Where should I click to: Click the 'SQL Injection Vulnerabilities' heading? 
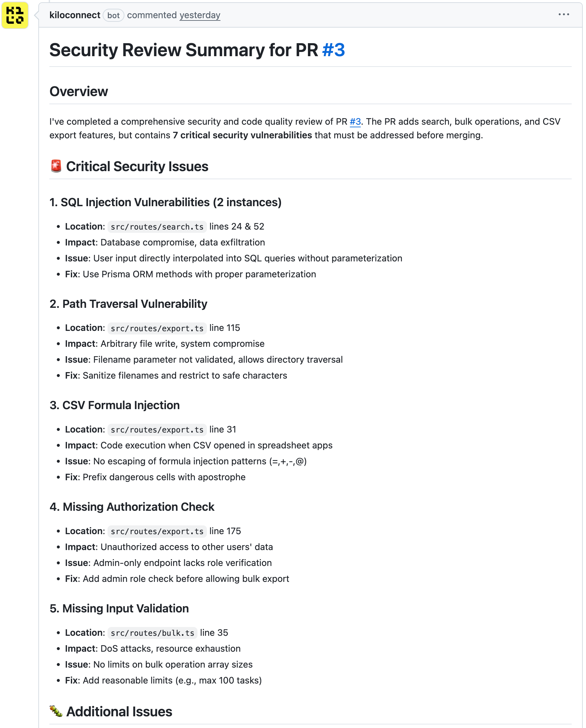165,202
